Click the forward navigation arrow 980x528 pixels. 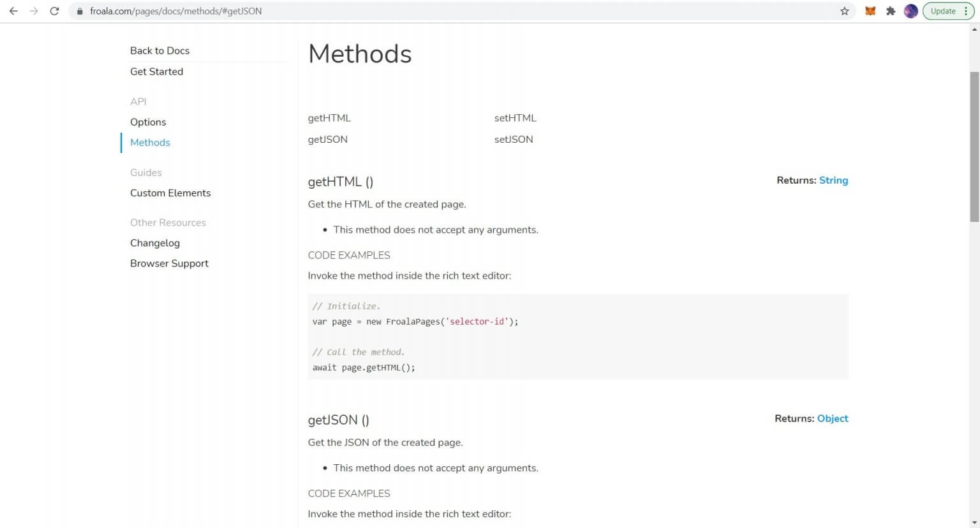point(33,11)
